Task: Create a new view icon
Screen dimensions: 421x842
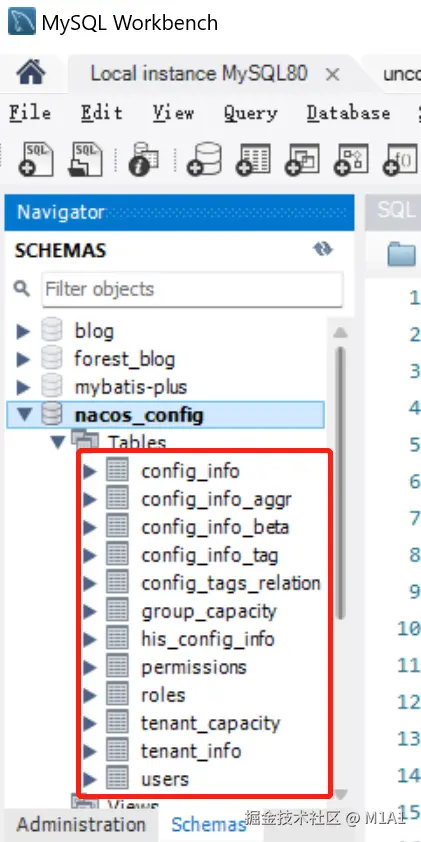Action: coord(302,159)
